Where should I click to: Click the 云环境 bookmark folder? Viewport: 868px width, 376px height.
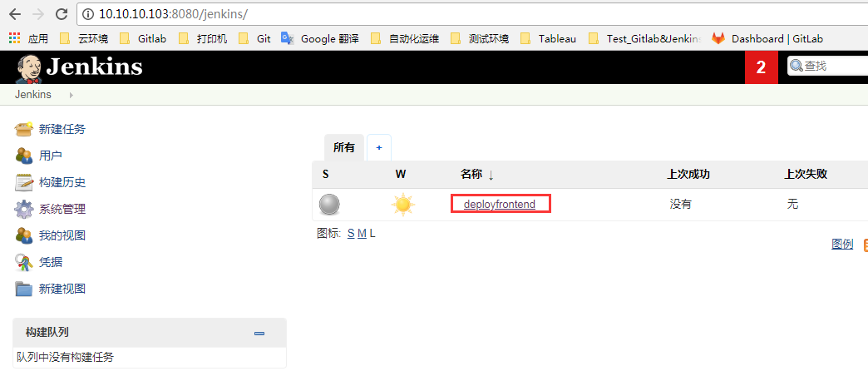point(86,39)
